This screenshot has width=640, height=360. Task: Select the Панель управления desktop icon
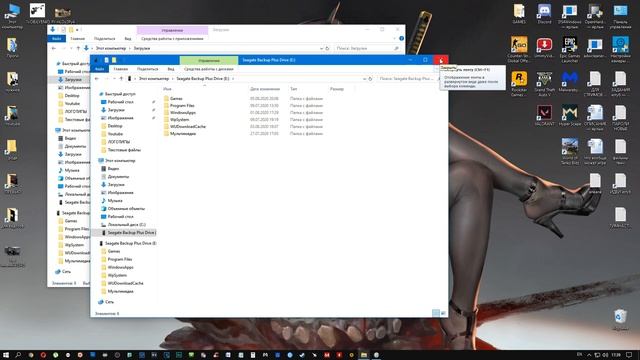(620, 16)
